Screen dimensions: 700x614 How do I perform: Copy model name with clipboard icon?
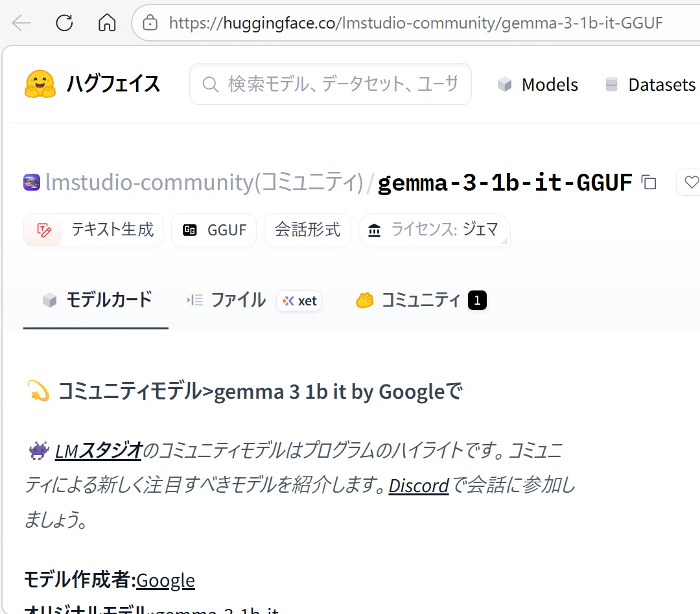(649, 182)
